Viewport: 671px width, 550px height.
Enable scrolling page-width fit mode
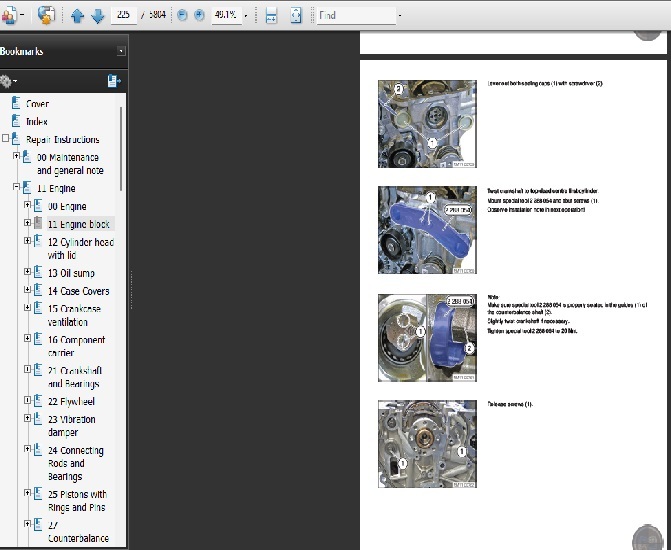pyautogui.click(x=271, y=15)
